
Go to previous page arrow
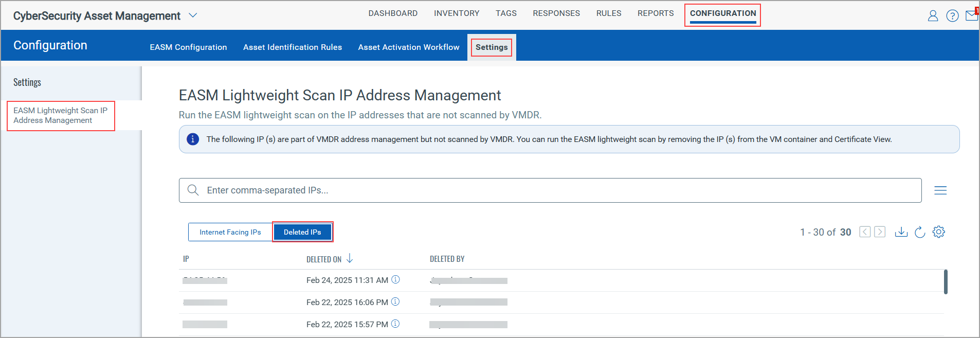865,232
